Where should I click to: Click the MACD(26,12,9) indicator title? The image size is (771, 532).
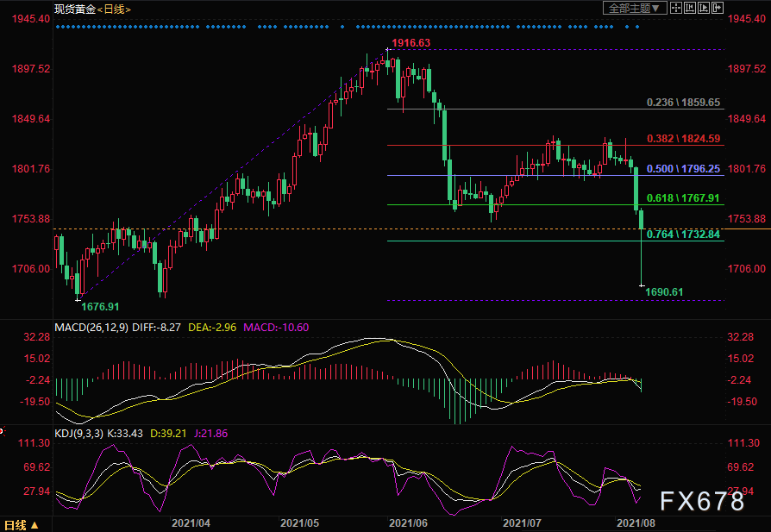click(x=91, y=328)
